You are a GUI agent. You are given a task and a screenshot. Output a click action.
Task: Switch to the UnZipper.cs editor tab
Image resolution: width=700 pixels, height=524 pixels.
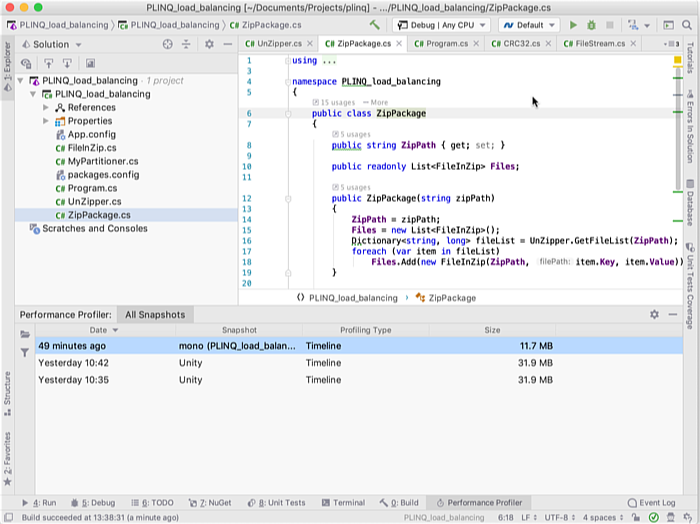[x=277, y=44]
